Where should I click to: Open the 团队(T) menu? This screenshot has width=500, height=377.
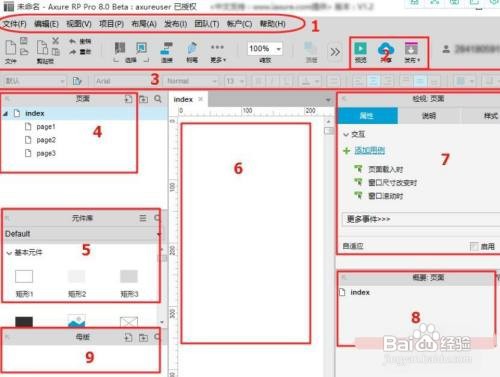point(207,24)
